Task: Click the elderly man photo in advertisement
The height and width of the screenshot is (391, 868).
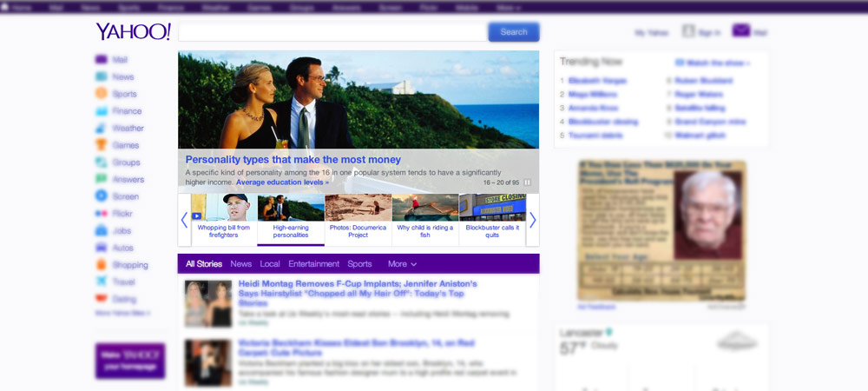Action: (x=708, y=215)
